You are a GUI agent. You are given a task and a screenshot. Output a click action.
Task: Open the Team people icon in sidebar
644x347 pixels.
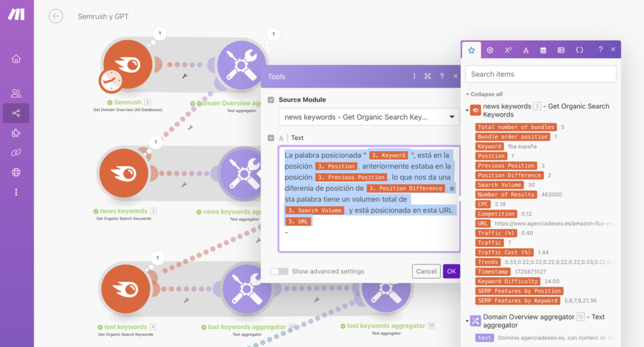tap(16, 93)
